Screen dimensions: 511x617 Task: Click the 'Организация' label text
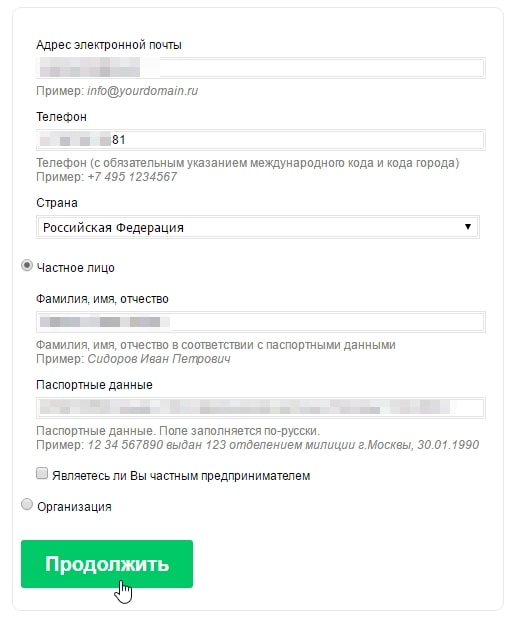[x=74, y=507]
